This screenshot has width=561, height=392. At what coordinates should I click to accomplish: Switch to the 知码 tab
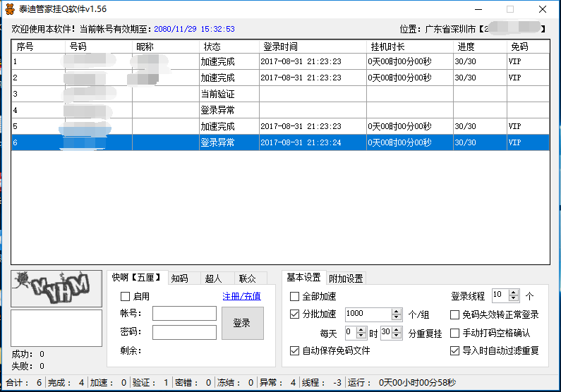click(x=180, y=278)
